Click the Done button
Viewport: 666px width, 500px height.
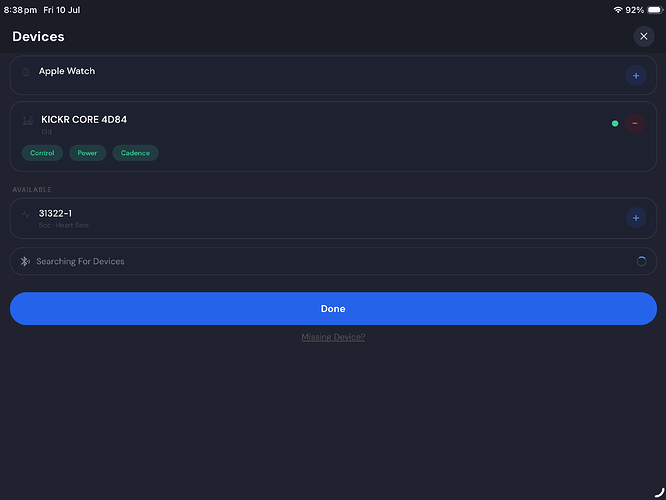333,308
